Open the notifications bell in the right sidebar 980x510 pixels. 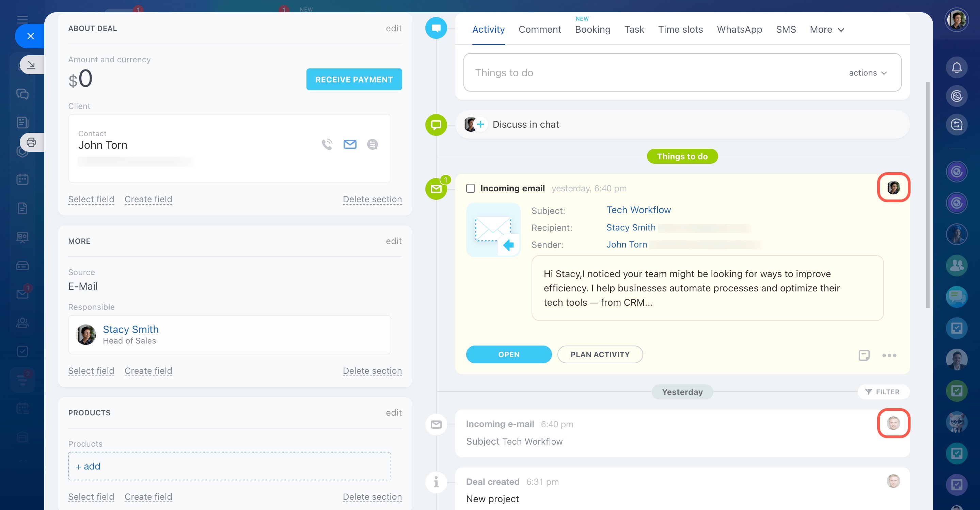[x=957, y=68]
